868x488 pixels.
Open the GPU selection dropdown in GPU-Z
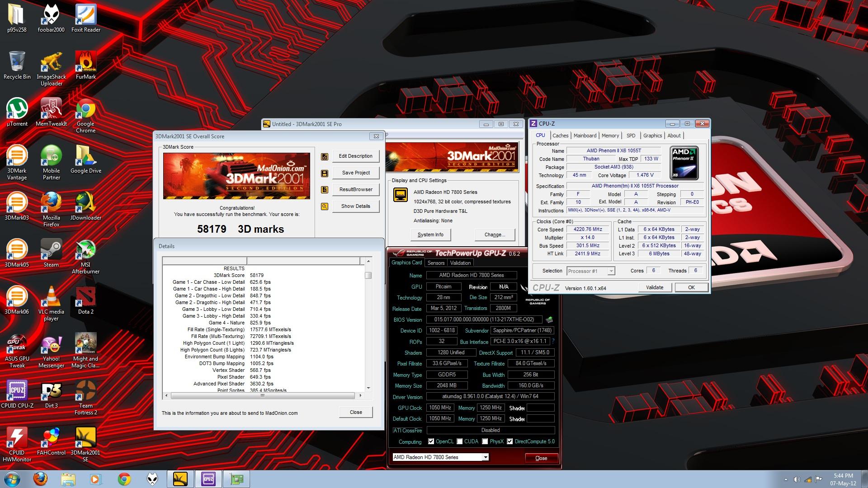[485, 457]
